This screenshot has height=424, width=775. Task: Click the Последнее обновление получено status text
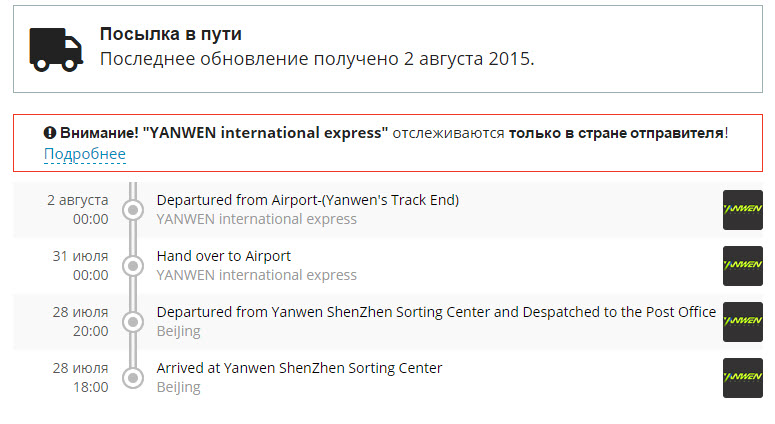pyautogui.click(x=317, y=59)
